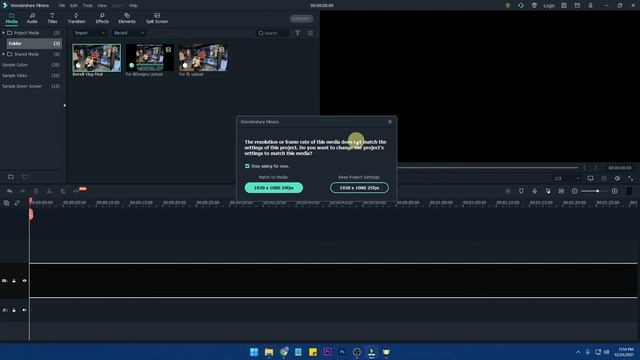Expand the Shared Media tree
This screenshot has width=640, height=360.
pos(4,54)
